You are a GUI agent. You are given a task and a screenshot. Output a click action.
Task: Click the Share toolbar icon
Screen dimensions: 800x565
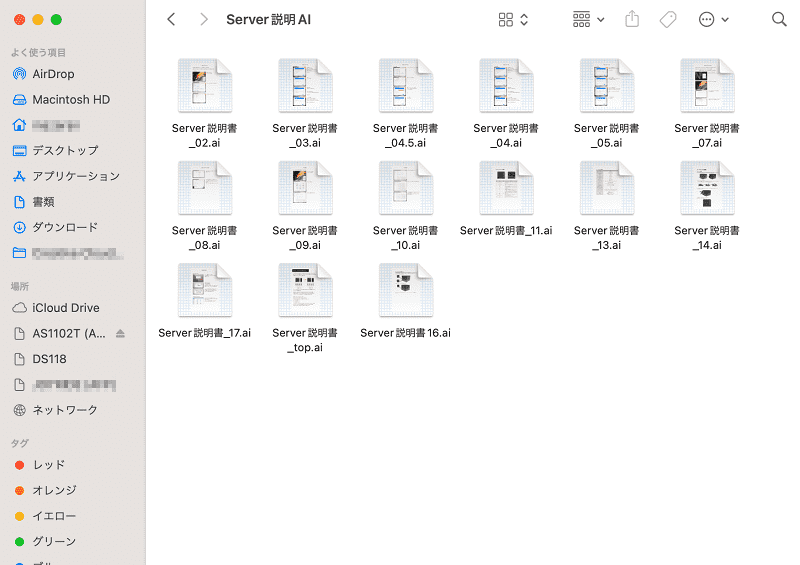tap(632, 19)
